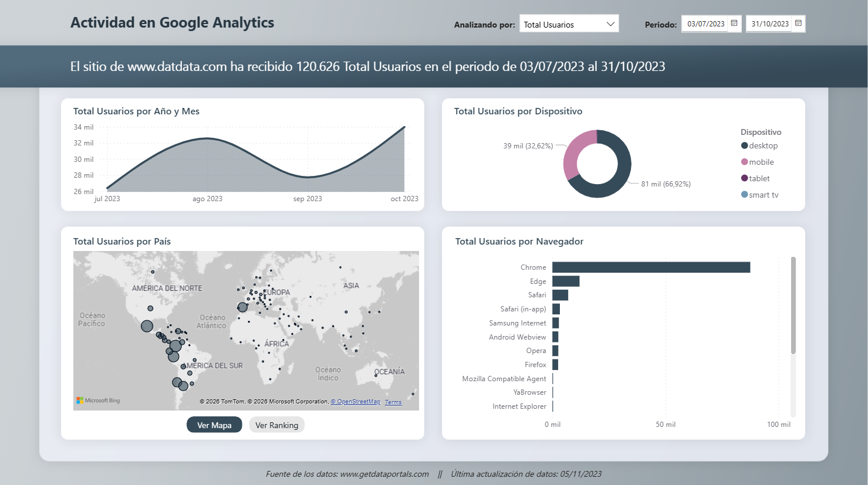Click the Terms link on the map attribution
868x485 pixels.
pyautogui.click(x=393, y=402)
